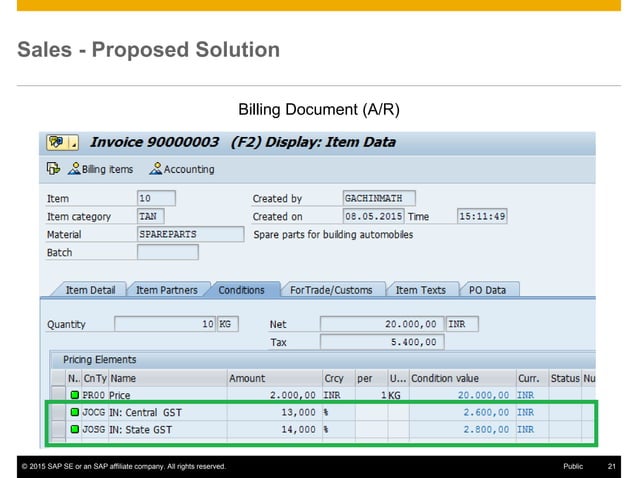638x478 pixels.
Task: Click the Name column header
Action: [168, 378]
